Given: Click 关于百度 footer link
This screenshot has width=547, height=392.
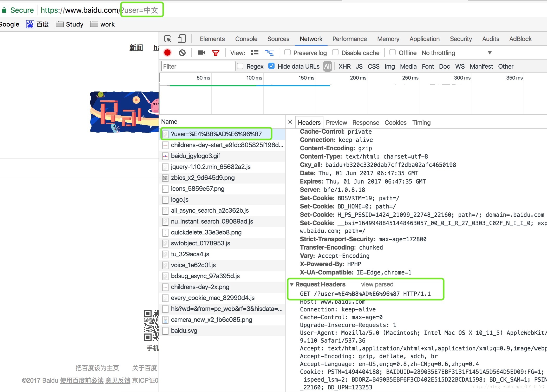Looking at the screenshot, I should click(x=145, y=368).
